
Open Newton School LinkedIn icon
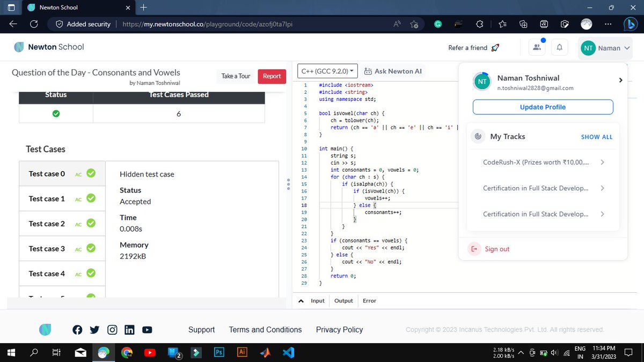pos(129,330)
